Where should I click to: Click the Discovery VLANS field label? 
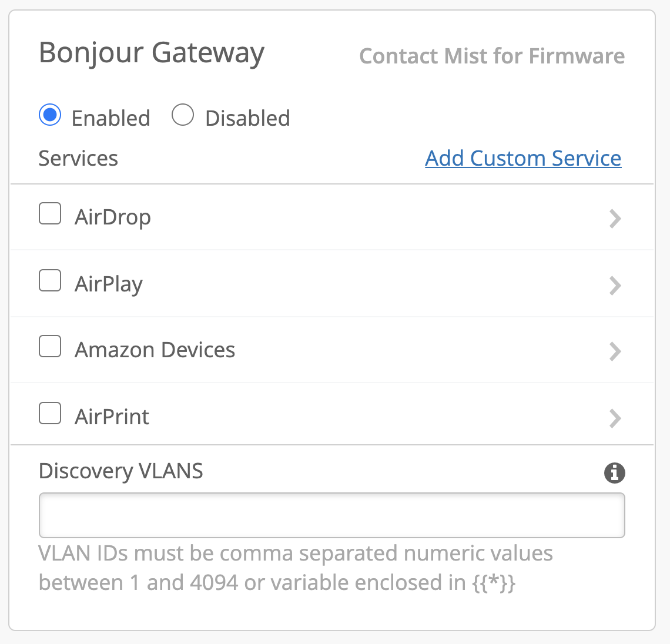tap(121, 471)
